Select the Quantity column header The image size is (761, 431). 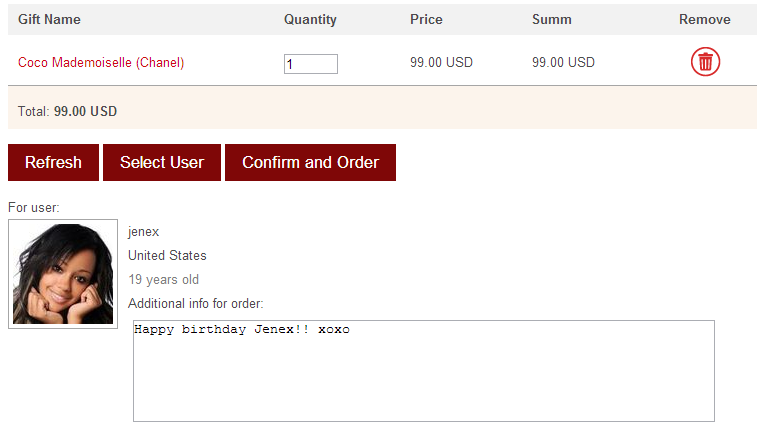(310, 19)
